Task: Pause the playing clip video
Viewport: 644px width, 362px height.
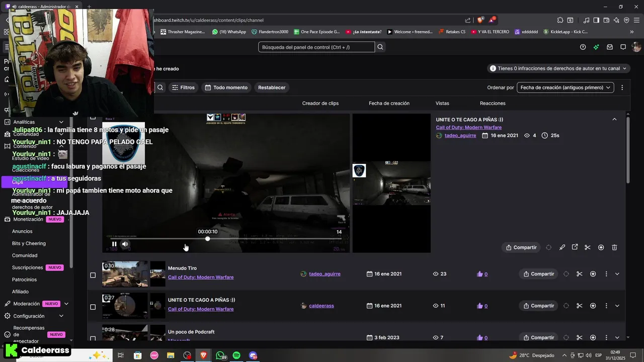Action: click(114, 244)
